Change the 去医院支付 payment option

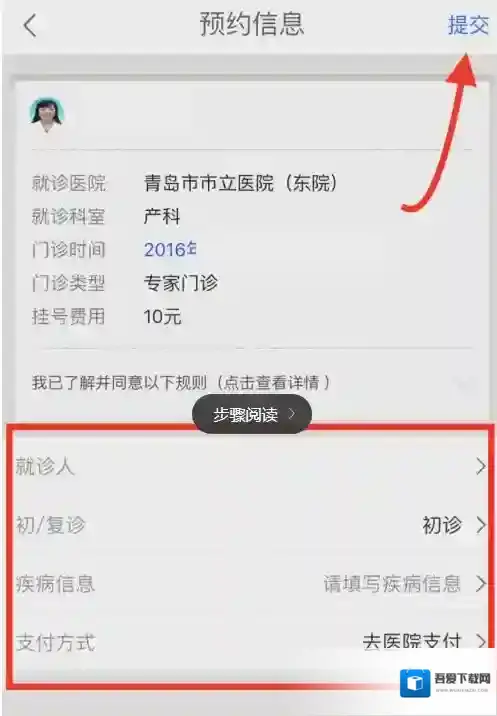point(412,641)
